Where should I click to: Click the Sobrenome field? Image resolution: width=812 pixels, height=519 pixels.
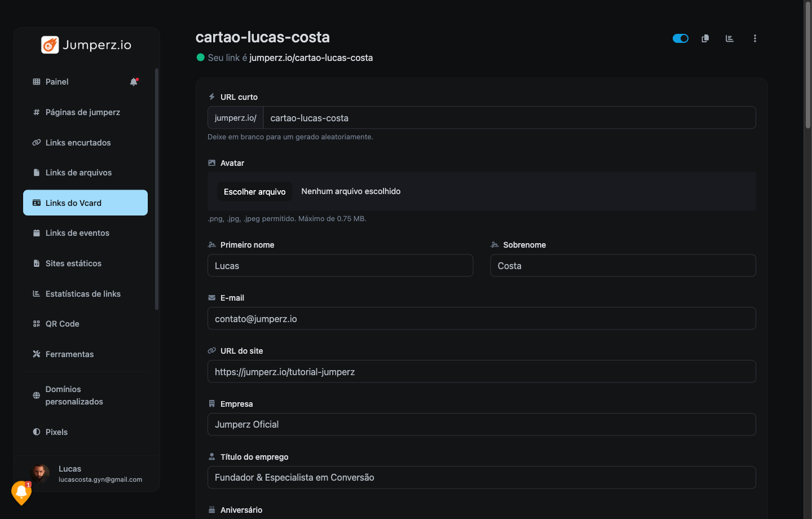point(623,266)
